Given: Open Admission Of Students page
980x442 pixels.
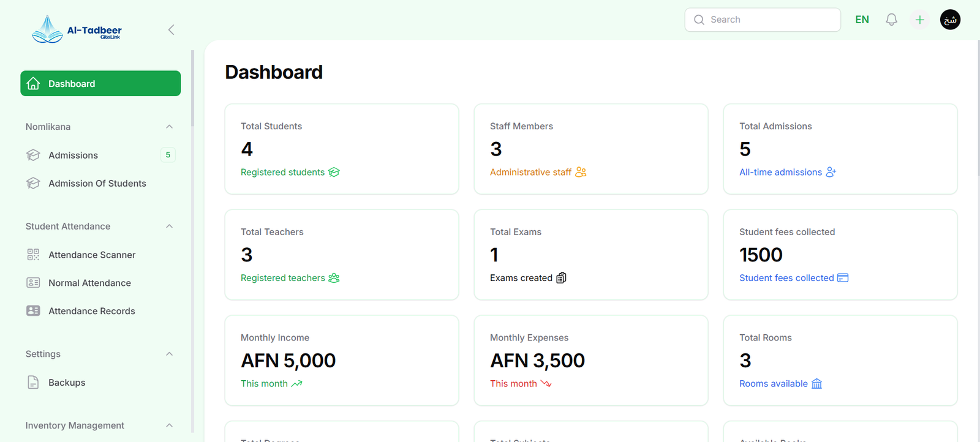Looking at the screenshot, I should pos(97,184).
